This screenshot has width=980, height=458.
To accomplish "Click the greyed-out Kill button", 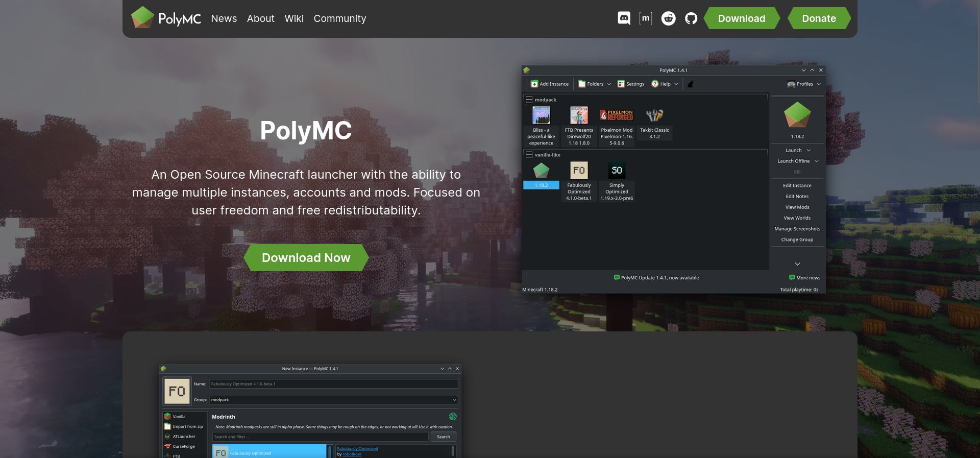I will tap(797, 172).
